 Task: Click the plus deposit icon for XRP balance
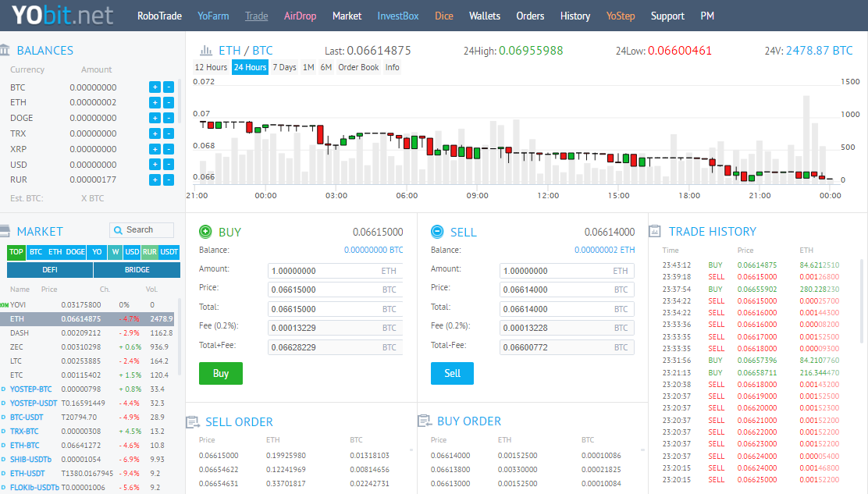155,149
